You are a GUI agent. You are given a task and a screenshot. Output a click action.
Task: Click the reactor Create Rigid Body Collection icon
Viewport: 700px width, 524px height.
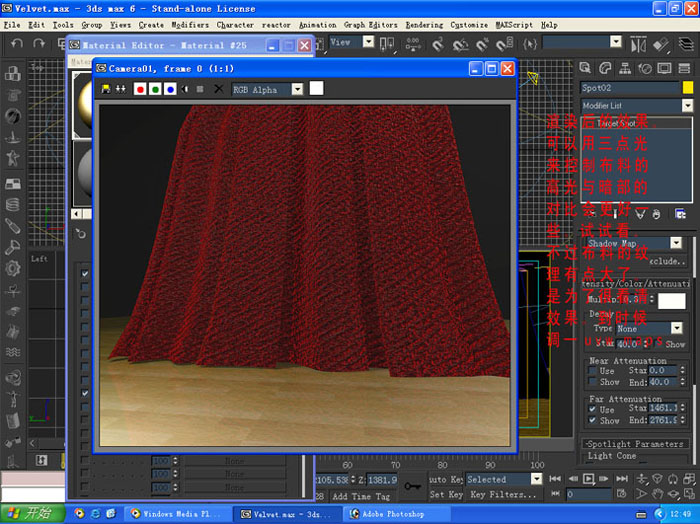point(12,73)
